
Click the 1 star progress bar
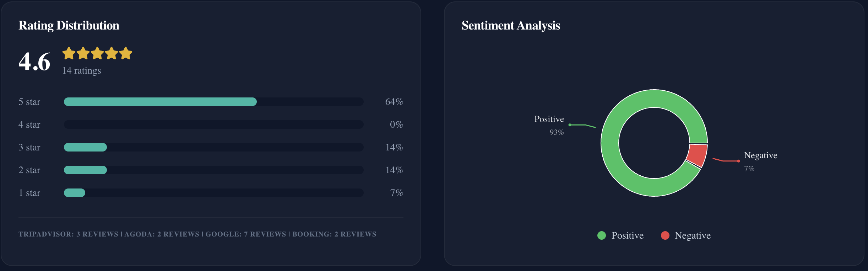pos(75,193)
